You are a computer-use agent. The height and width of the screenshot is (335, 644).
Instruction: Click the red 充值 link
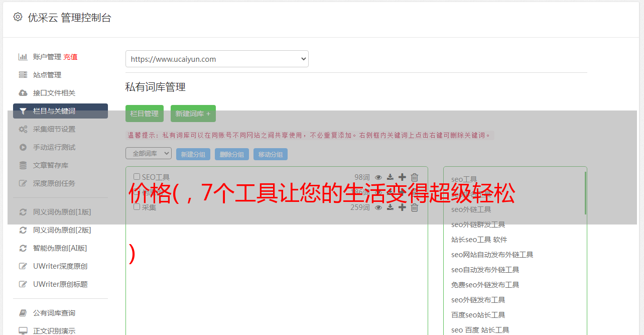(x=70, y=57)
